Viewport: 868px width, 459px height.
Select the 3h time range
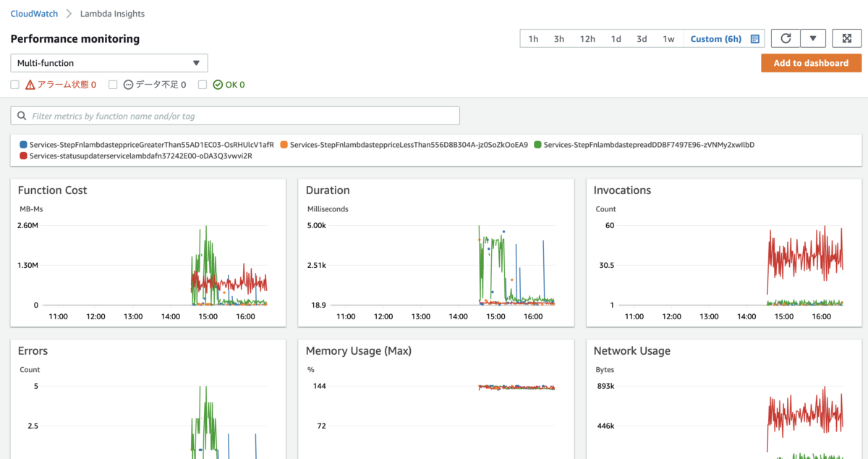(x=559, y=39)
